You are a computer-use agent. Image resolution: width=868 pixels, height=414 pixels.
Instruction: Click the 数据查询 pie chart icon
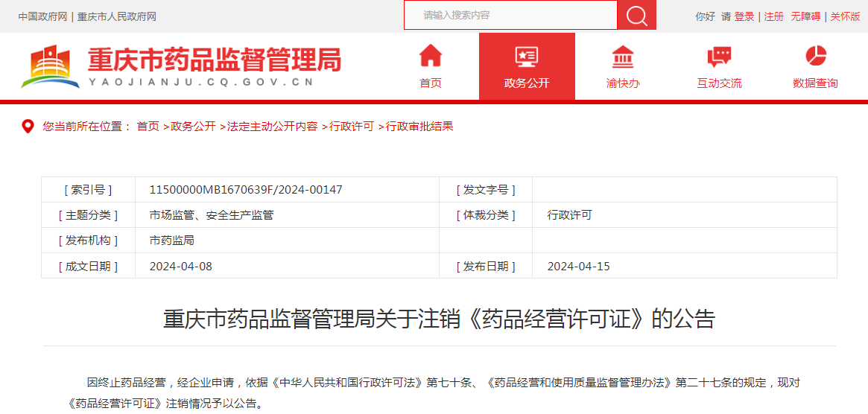coord(816,57)
